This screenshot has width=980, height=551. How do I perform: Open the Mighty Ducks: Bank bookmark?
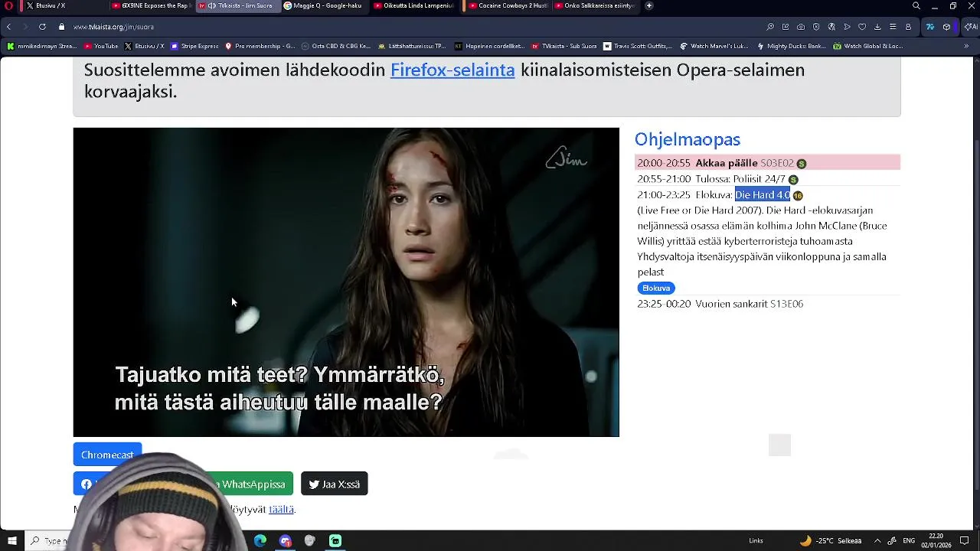[x=791, y=46]
